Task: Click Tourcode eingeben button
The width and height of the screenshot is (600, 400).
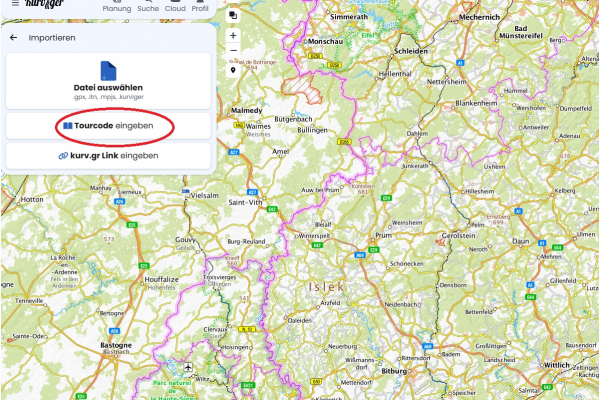Action: point(108,126)
